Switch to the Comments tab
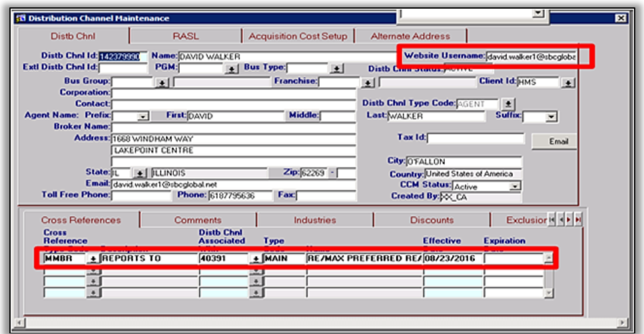The height and width of the screenshot is (334, 644). click(198, 220)
